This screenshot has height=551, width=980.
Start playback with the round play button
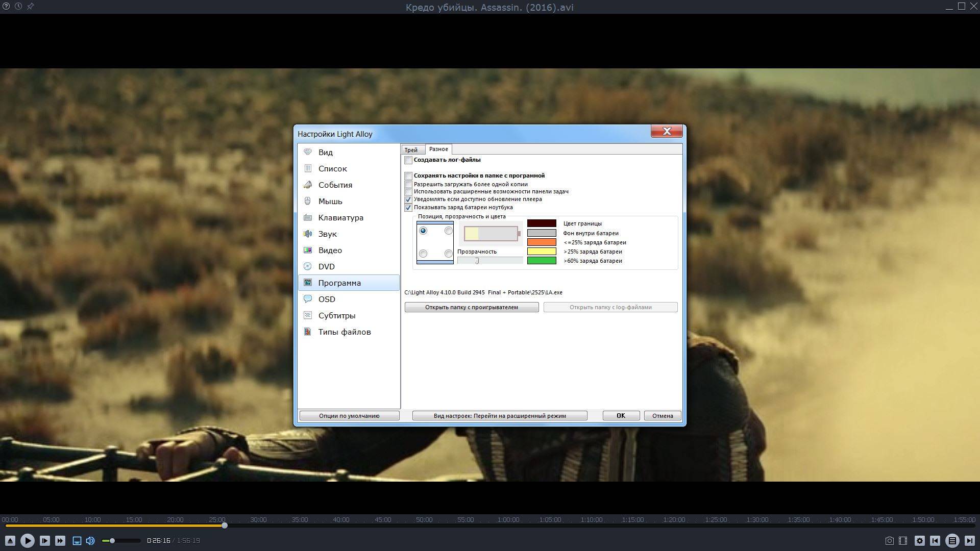28,541
